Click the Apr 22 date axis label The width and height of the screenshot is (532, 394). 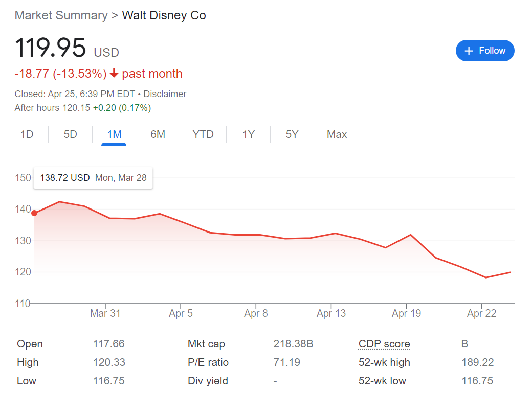pyautogui.click(x=481, y=313)
